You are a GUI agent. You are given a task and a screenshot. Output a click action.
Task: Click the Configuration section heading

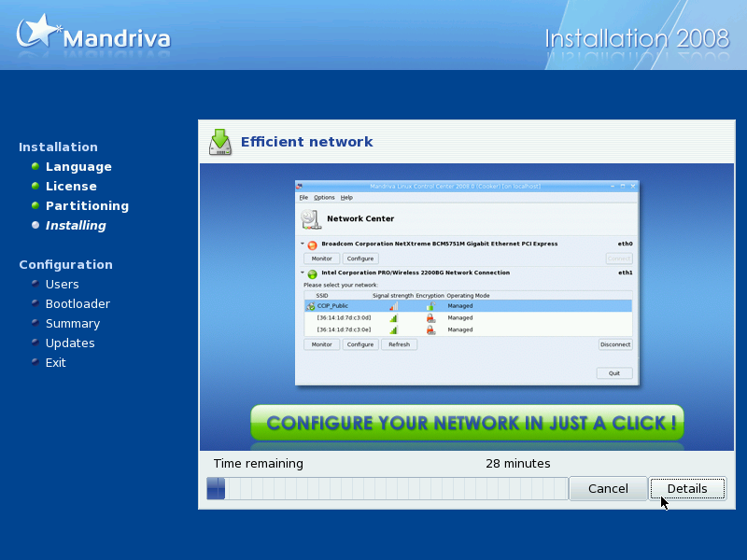[65, 265]
